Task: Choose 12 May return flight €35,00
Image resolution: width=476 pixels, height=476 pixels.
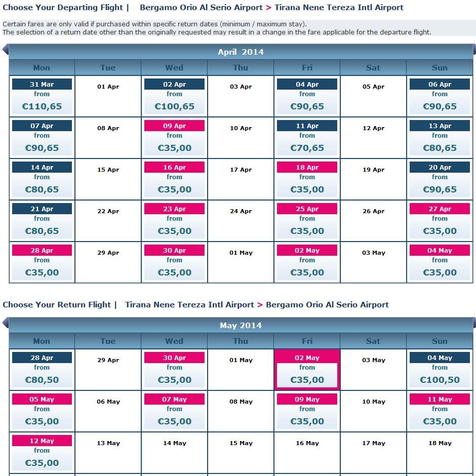Action: pyautogui.click(x=42, y=453)
